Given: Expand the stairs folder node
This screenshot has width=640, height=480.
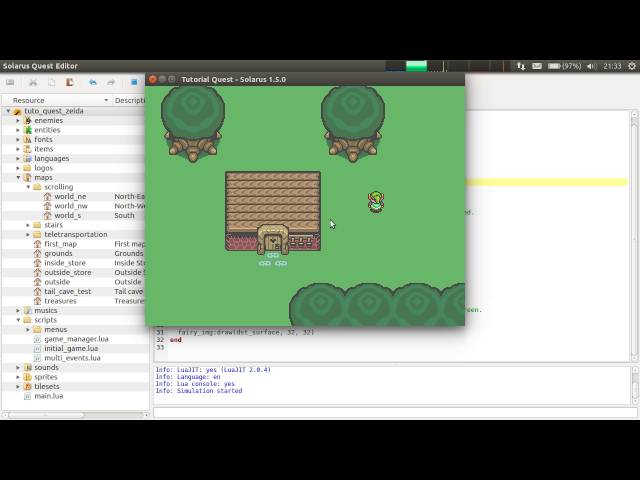Looking at the screenshot, I should coord(28,225).
